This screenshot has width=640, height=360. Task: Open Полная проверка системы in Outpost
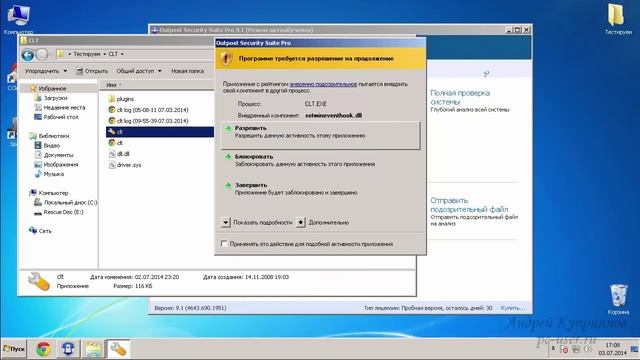click(460, 97)
